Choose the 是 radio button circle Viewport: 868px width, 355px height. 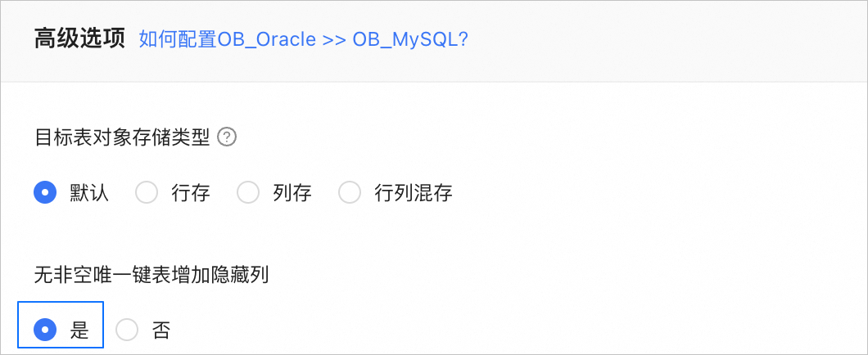click(44, 330)
